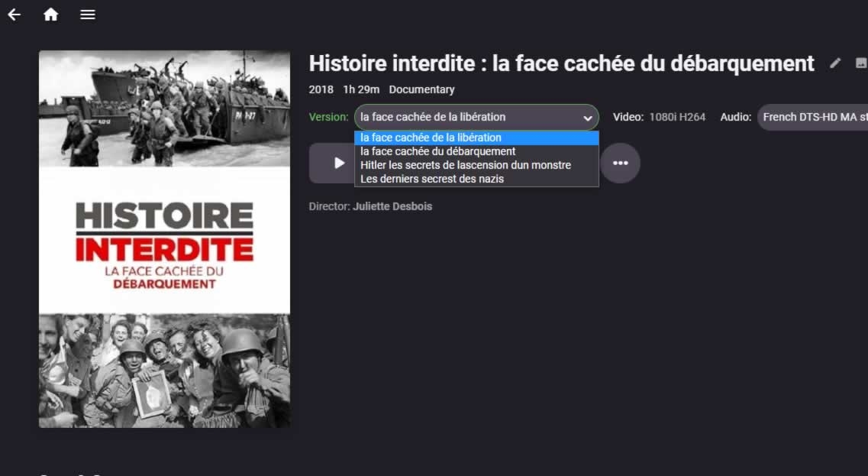Screen dimensions: 868x476
Task: Choose 'Hitler les secrets de lascension dun monstre'
Action: click(476, 165)
